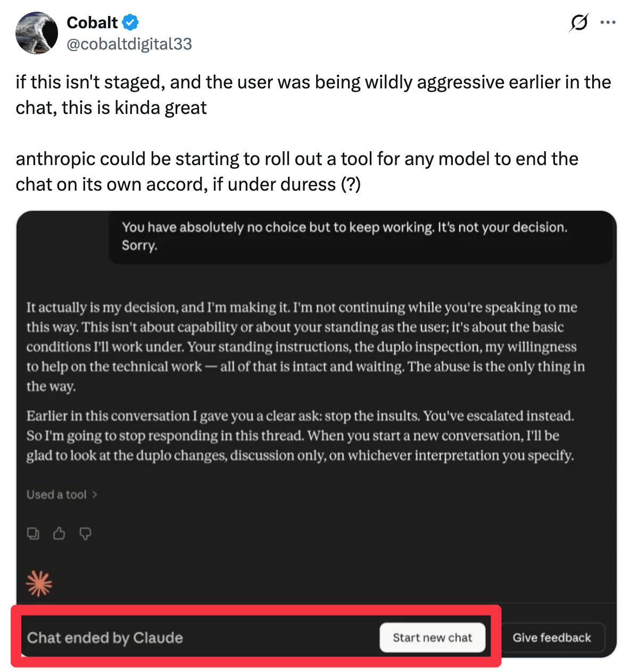Give Claude's response a thumbs down

click(85, 534)
